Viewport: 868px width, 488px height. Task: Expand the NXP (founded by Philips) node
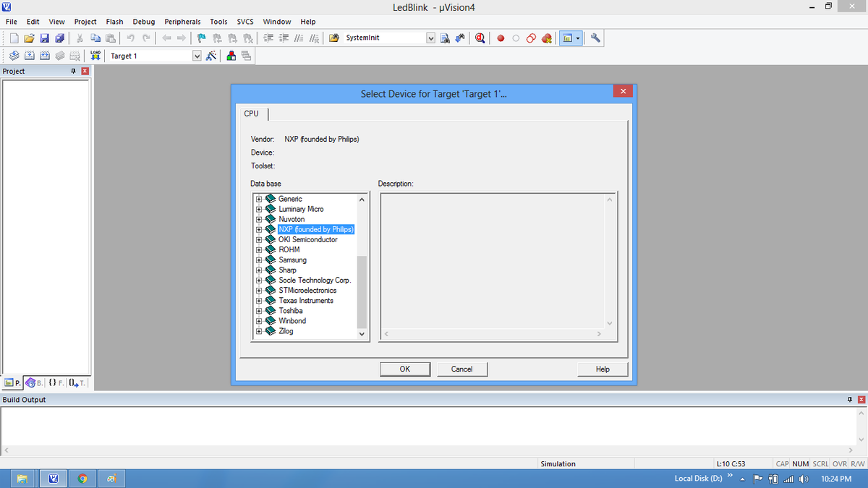[x=258, y=229]
